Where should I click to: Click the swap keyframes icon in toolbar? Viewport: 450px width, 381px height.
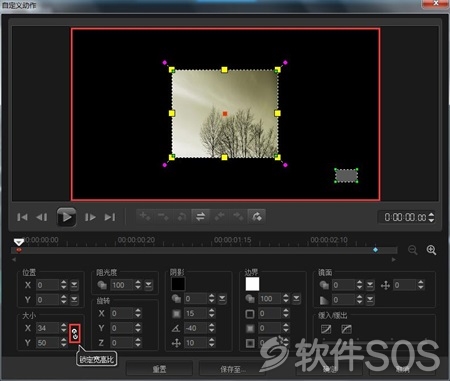(200, 217)
